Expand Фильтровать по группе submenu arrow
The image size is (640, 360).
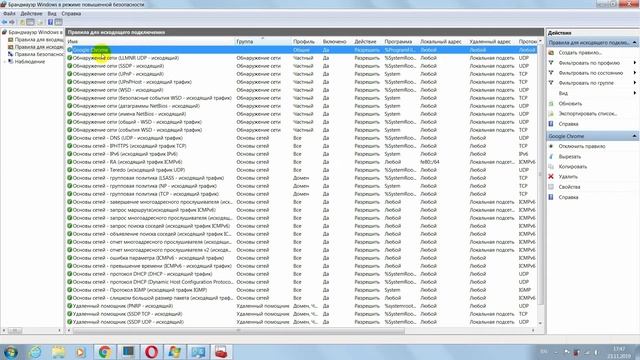pyautogui.click(x=635, y=83)
